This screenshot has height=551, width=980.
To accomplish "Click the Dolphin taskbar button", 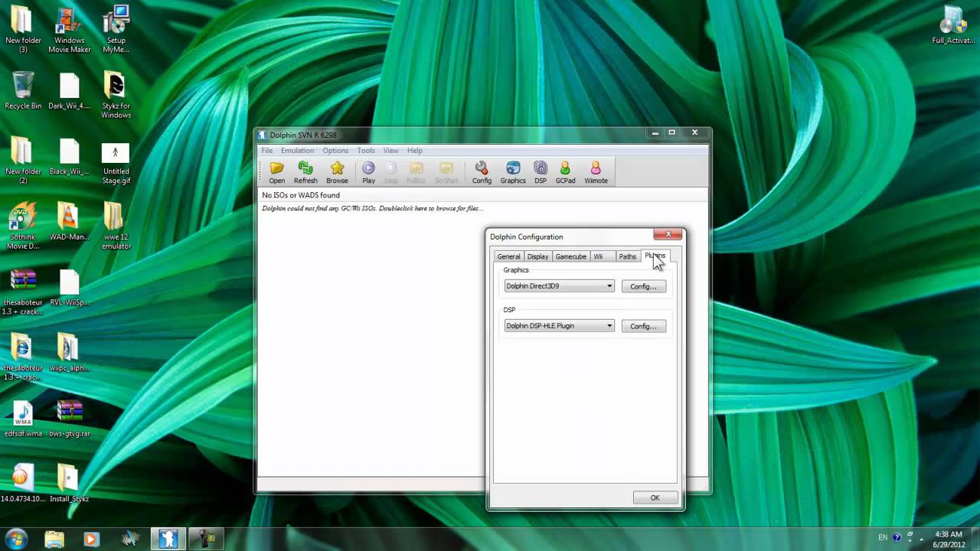I will click(x=168, y=539).
